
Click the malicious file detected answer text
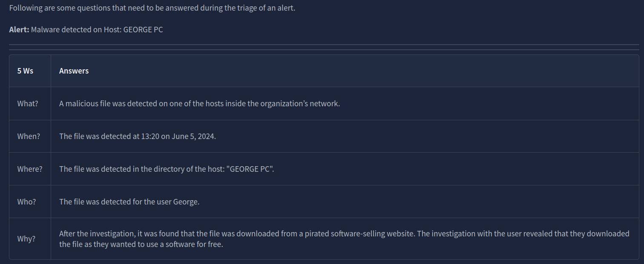tap(199, 104)
